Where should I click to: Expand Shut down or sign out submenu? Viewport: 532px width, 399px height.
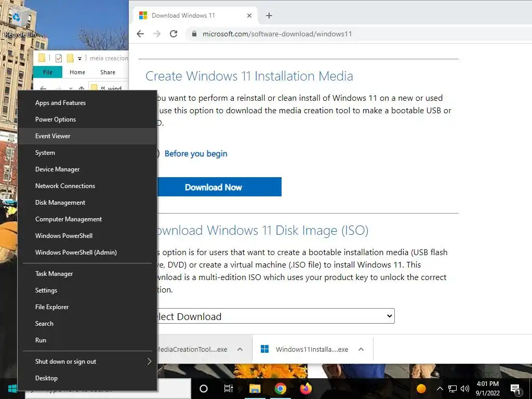click(87, 362)
